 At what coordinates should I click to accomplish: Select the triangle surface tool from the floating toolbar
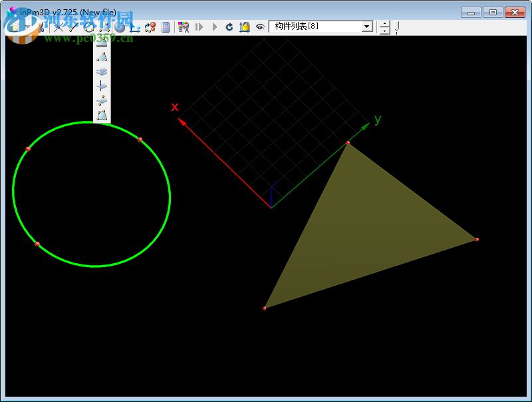[101, 56]
